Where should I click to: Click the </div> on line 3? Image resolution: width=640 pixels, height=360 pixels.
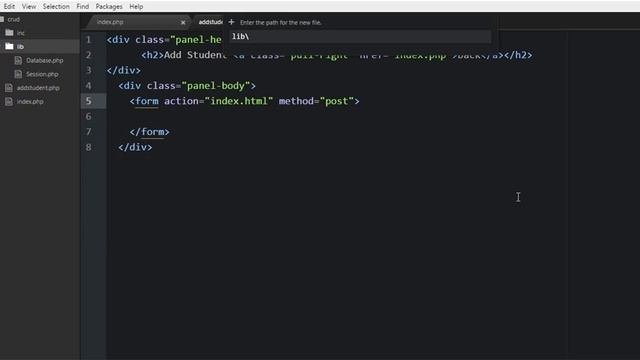click(124, 71)
